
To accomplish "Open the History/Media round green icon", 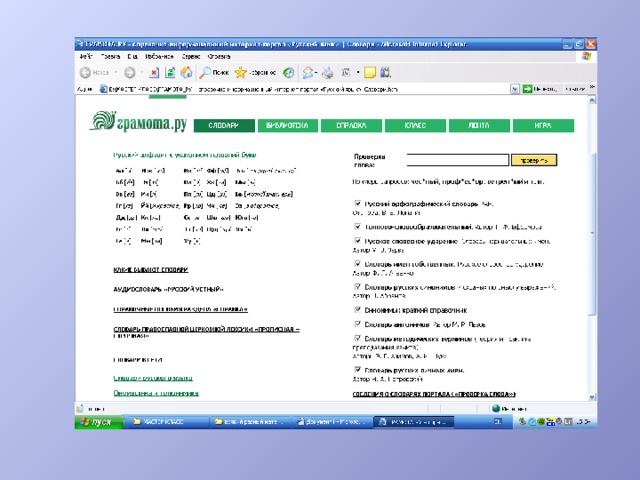I will [x=289, y=73].
